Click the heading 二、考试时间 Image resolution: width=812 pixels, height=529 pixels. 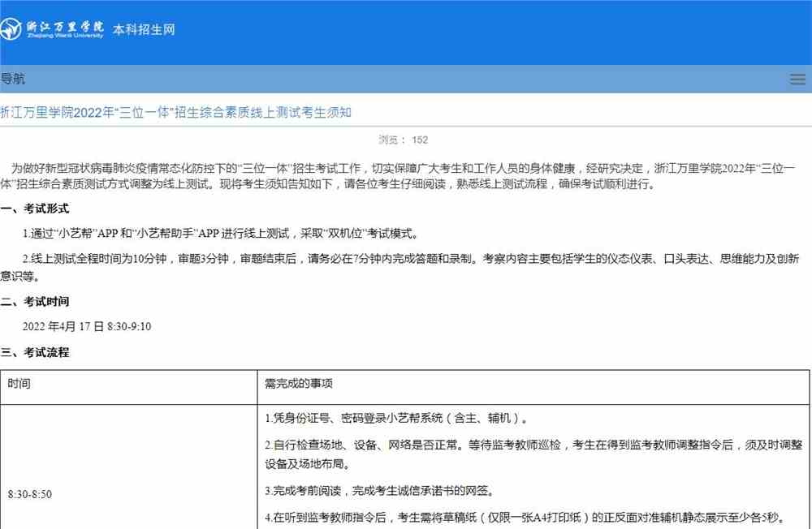(35, 301)
